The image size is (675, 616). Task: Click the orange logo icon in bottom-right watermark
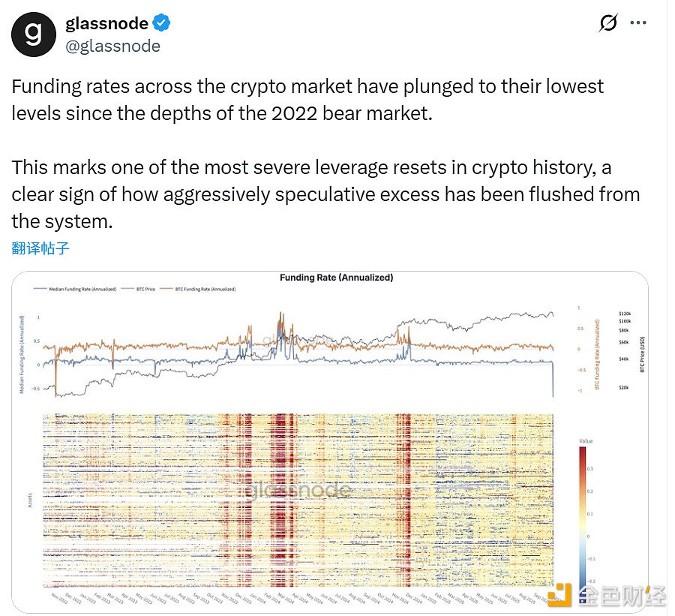tap(561, 594)
